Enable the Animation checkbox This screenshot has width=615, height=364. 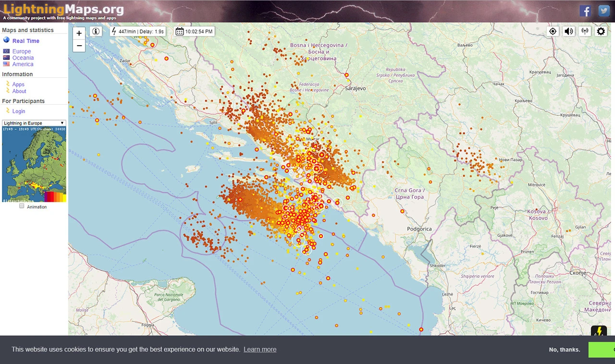(22, 206)
